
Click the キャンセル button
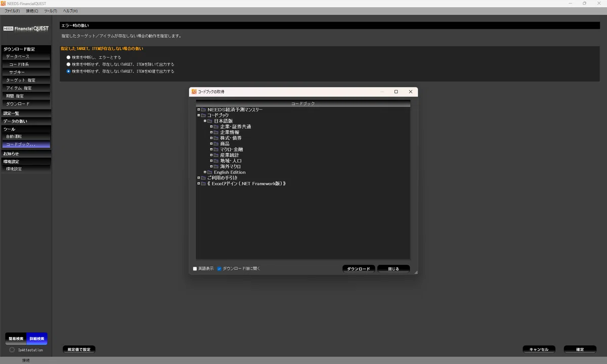(539, 349)
